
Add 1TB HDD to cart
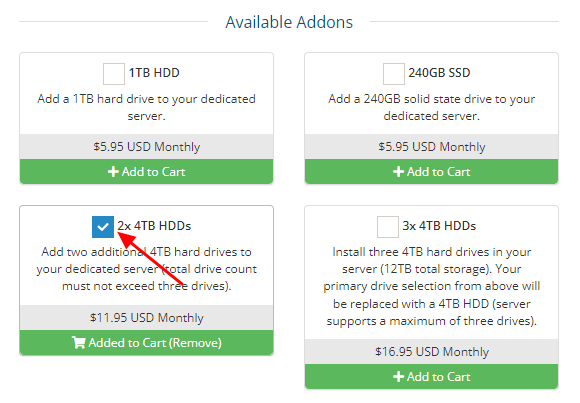point(146,171)
